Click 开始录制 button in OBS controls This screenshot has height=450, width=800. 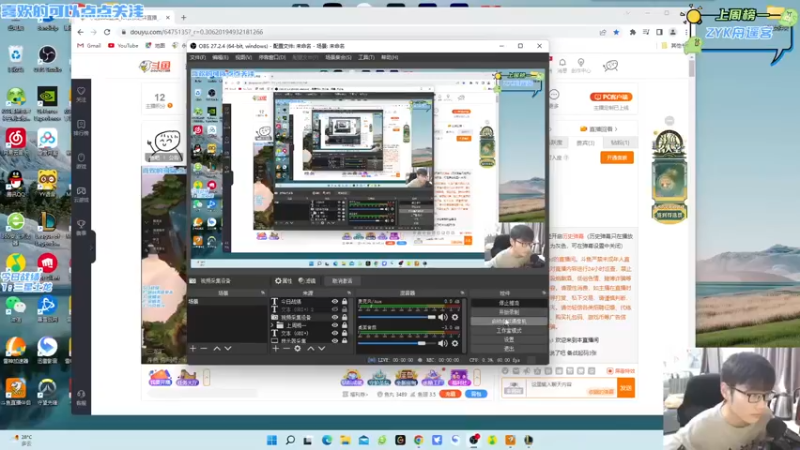(509, 312)
